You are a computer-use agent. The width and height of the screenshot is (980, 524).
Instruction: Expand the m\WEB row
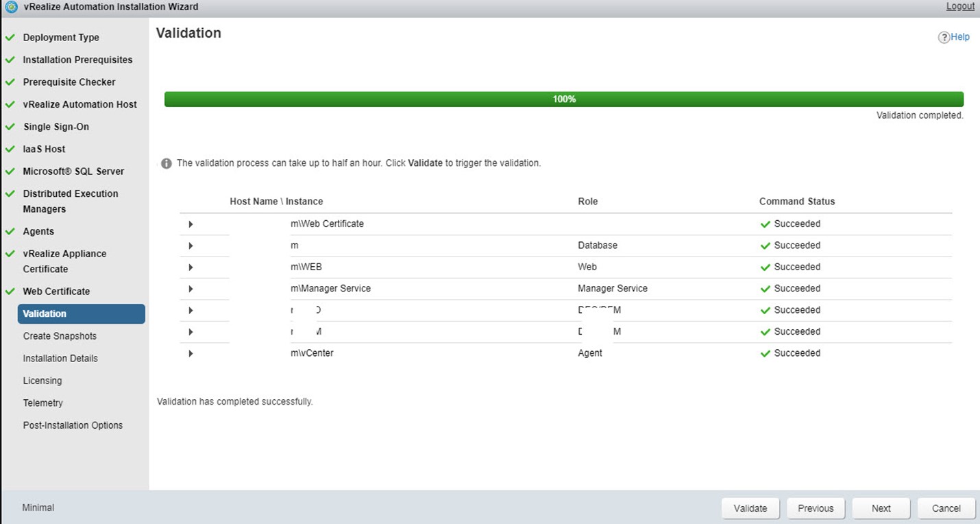point(191,267)
